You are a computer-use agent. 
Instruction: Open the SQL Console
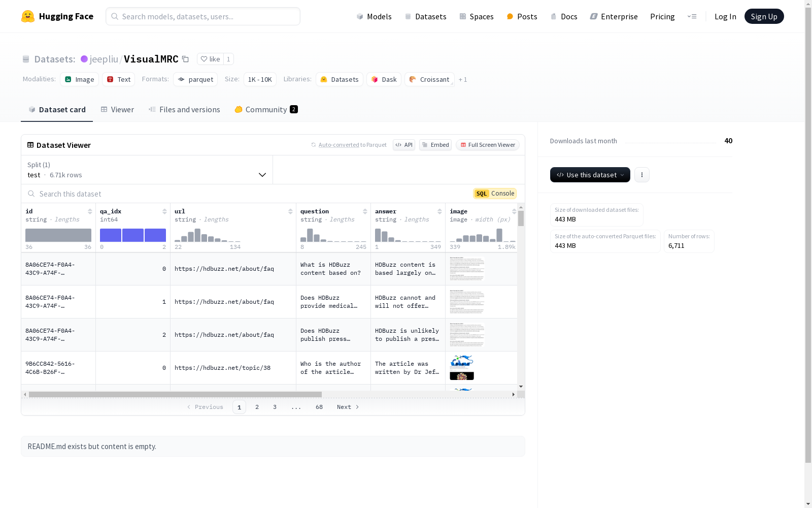pos(495,194)
